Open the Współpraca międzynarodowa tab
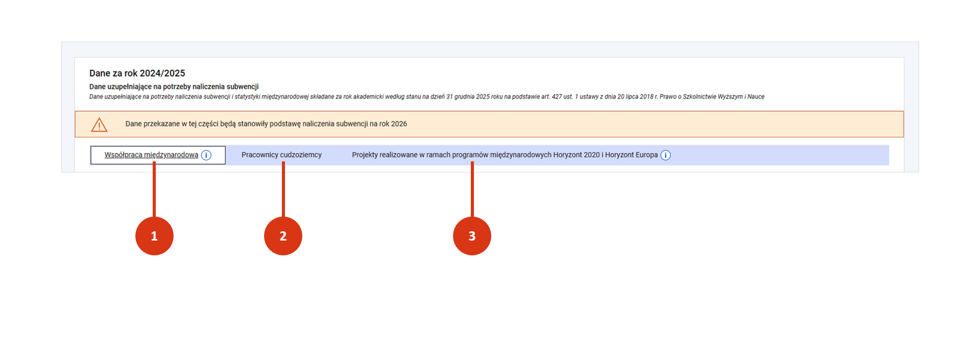The height and width of the screenshot is (357, 980). pos(151,155)
